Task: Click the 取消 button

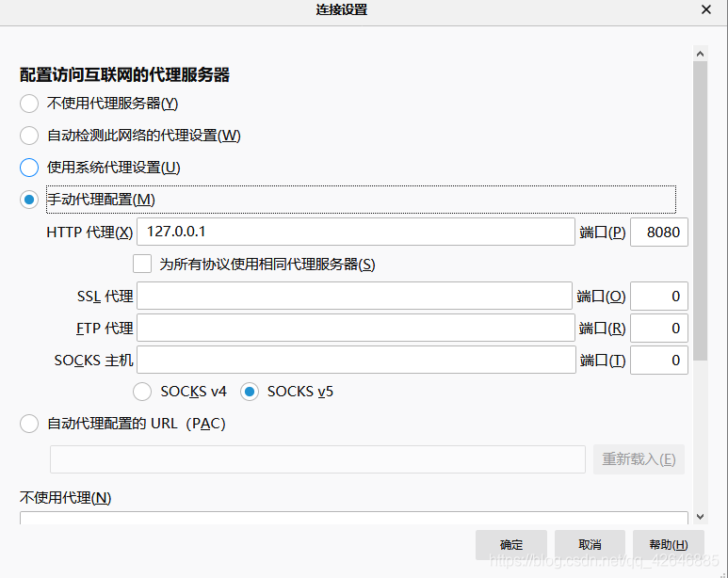Action: (x=590, y=544)
